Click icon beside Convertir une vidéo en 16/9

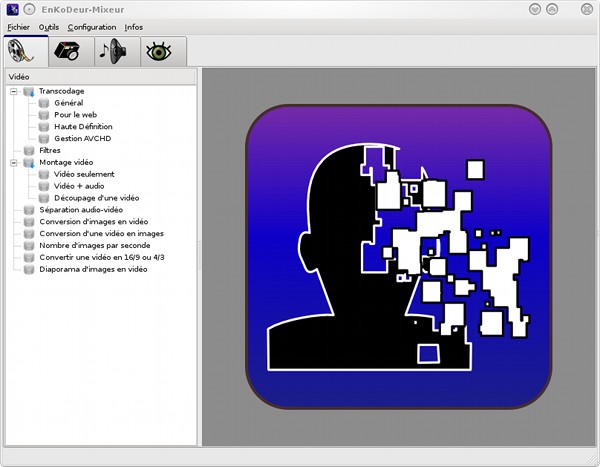(29, 257)
